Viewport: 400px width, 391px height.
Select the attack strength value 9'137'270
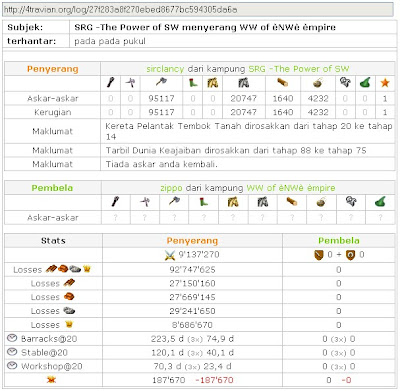tap(199, 255)
